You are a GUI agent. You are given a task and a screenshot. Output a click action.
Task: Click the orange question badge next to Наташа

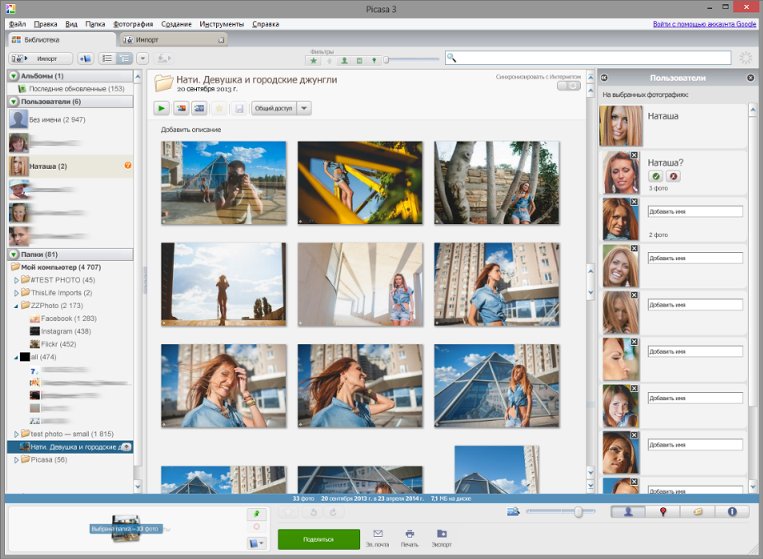click(127, 165)
